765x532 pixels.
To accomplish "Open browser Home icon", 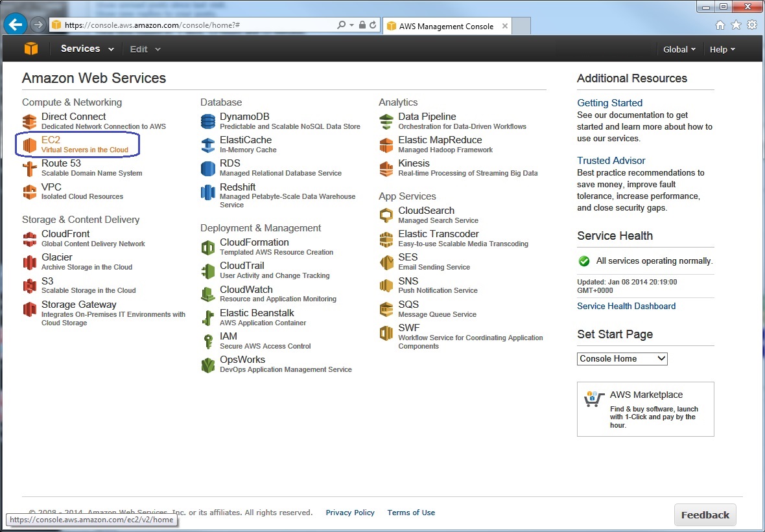I will click(720, 25).
